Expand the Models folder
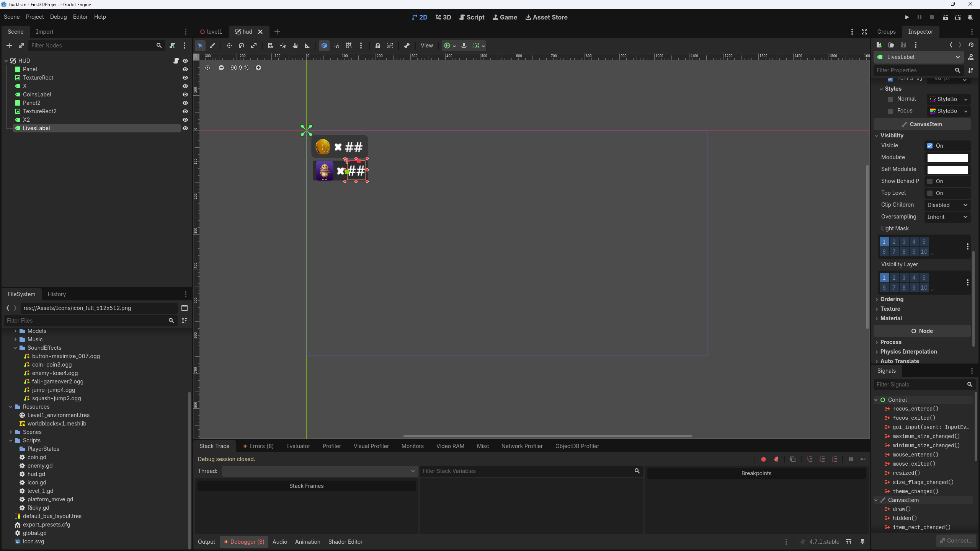The image size is (980, 551). [x=15, y=331]
